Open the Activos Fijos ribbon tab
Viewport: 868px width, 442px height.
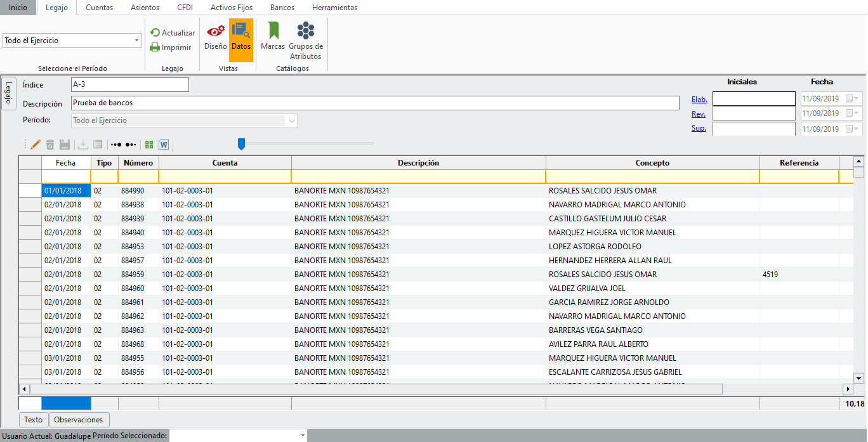[232, 8]
